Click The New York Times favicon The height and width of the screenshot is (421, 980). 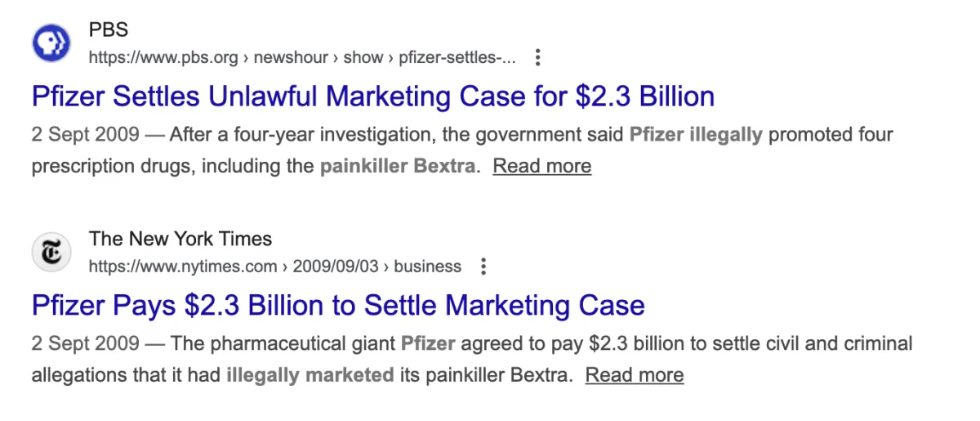tap(51, 253)
